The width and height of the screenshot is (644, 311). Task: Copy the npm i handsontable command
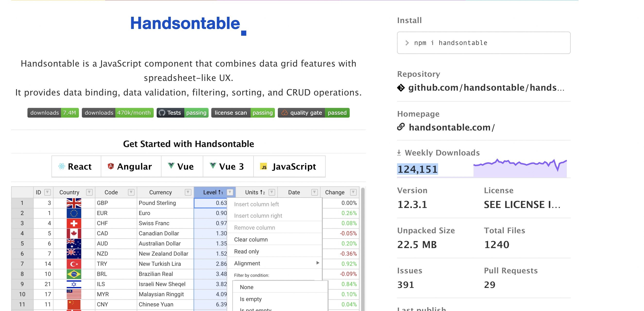click(x=483, y=43)
